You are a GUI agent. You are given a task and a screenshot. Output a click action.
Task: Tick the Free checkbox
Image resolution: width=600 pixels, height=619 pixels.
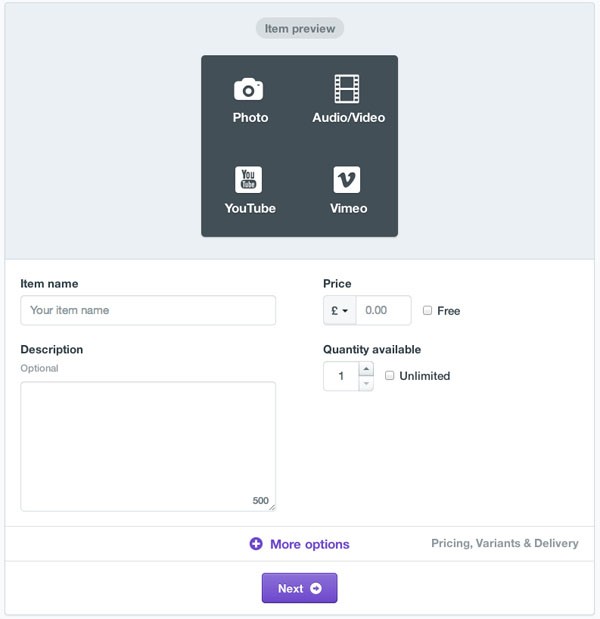click(427, 310)
